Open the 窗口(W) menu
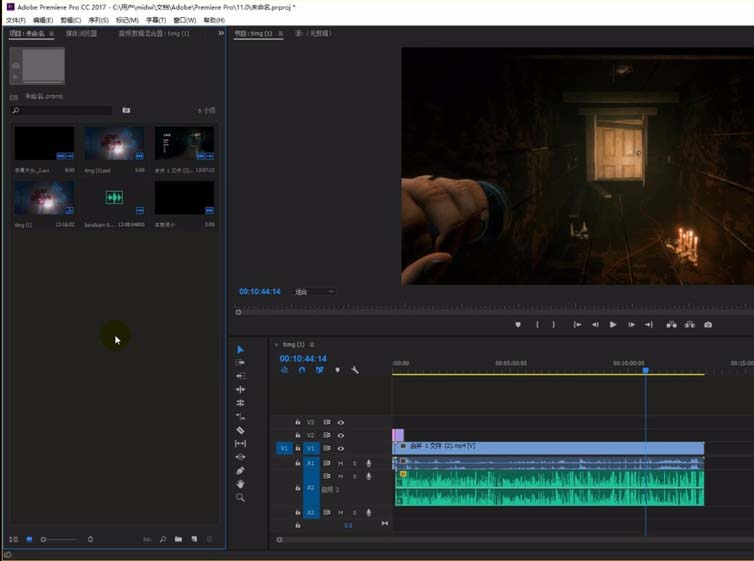Screen dimensions: 754x561 185,20
